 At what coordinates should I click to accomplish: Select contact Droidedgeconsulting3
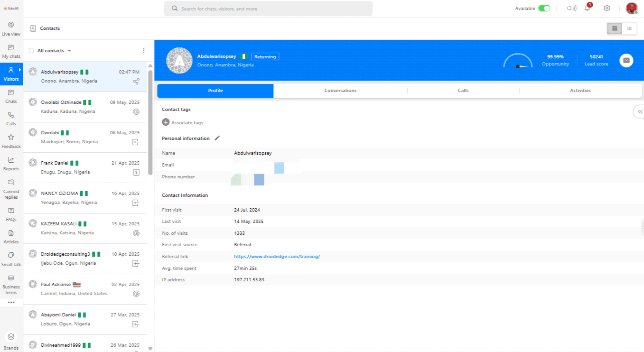(85, 259)
